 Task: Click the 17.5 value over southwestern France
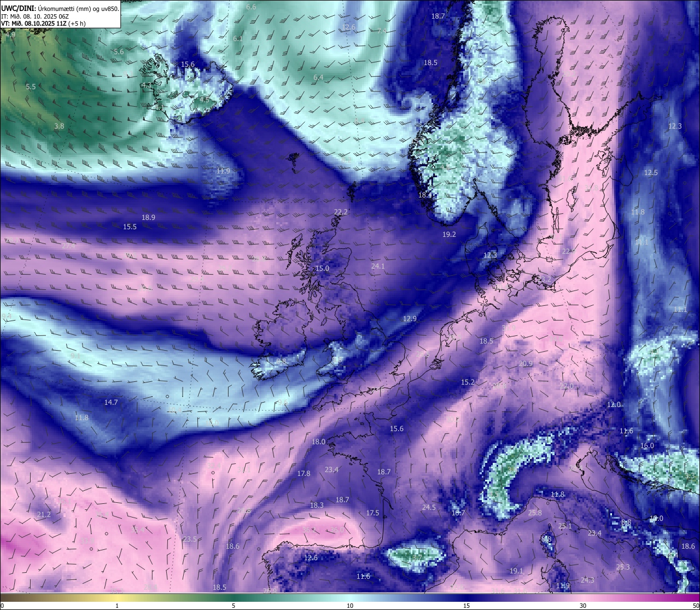pos(372,513)
